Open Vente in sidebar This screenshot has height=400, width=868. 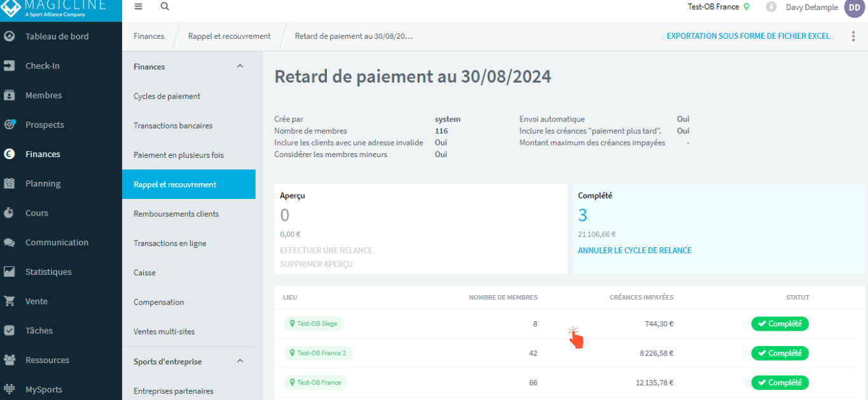tap(37, 301)
